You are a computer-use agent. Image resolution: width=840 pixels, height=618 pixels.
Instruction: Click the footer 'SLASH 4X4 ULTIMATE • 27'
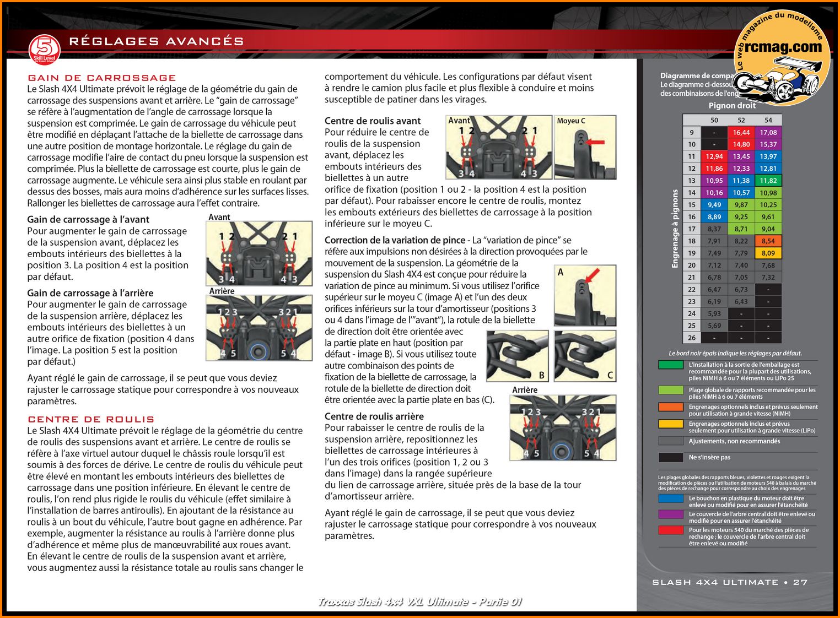730,582
